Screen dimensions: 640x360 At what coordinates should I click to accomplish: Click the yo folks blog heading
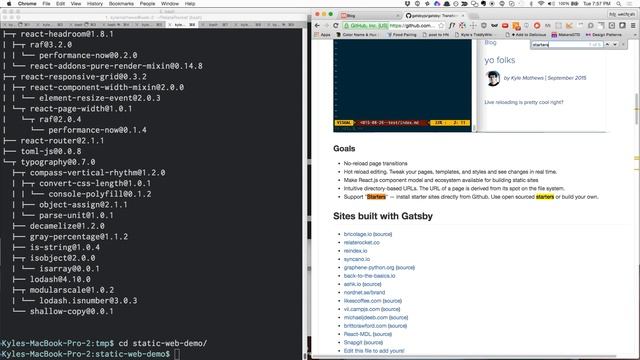coord(500,60)
